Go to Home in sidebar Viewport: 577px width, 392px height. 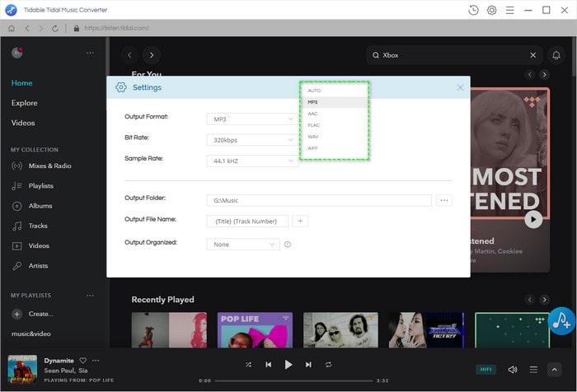21,83
